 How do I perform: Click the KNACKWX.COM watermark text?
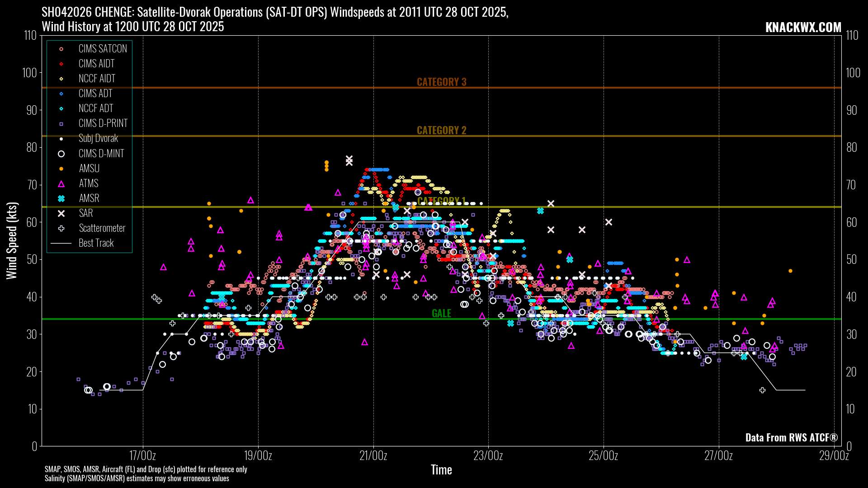tap(803, 27)
